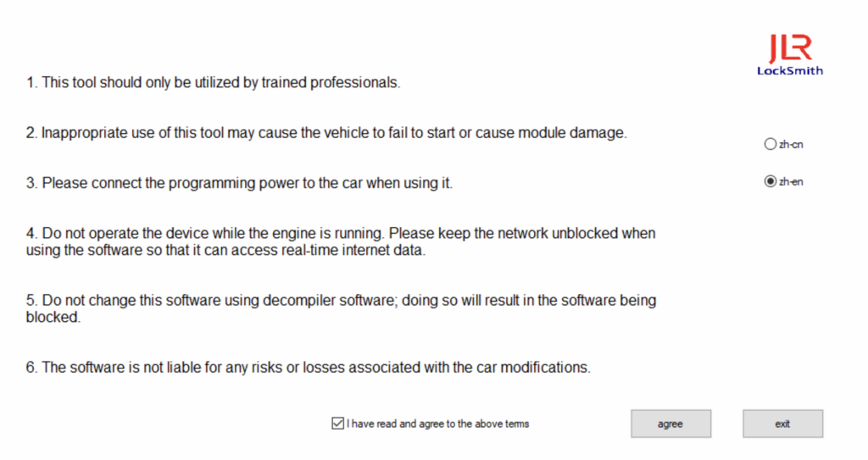Click term 6 about liability for risks
The image size is (868, 460).
[308, 368]
